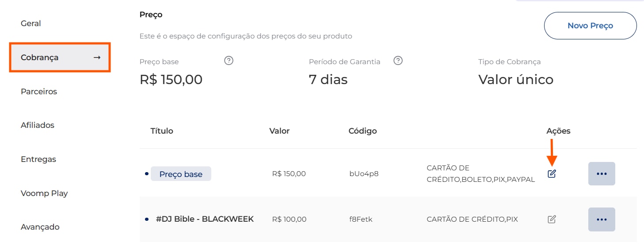644x250 pixels.
Task: Navigate to the Avançado section
Action: 40,227
